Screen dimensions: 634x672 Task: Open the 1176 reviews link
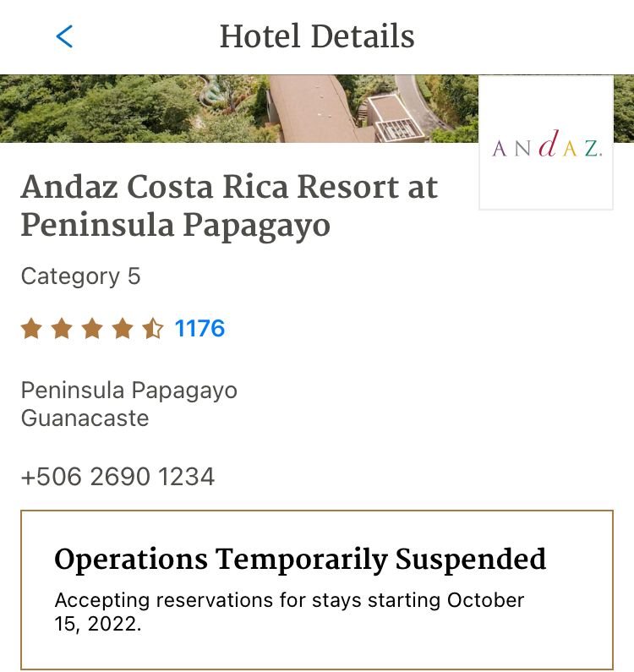click(x=199, y=329)
